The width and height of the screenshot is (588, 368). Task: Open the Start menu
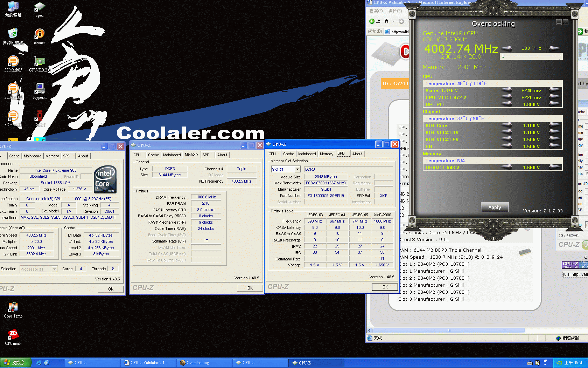pyautogui.click(x=16, y=363)
